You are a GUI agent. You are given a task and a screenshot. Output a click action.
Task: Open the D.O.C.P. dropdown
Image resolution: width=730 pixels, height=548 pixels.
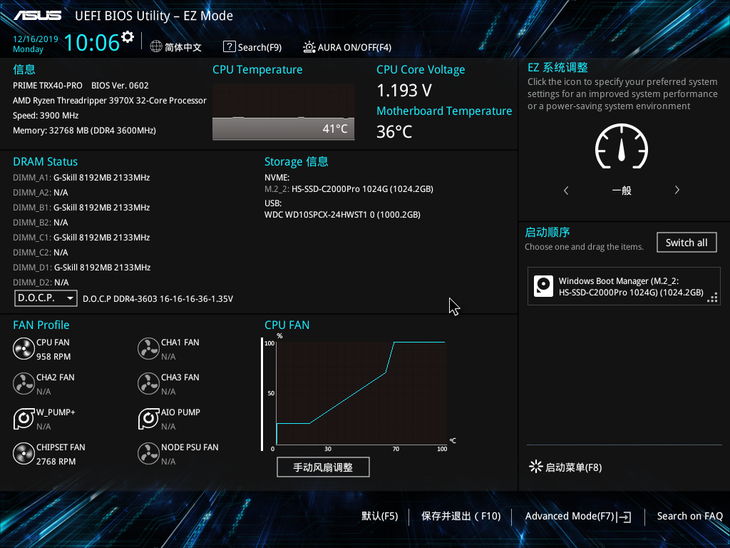pos(46,298)
